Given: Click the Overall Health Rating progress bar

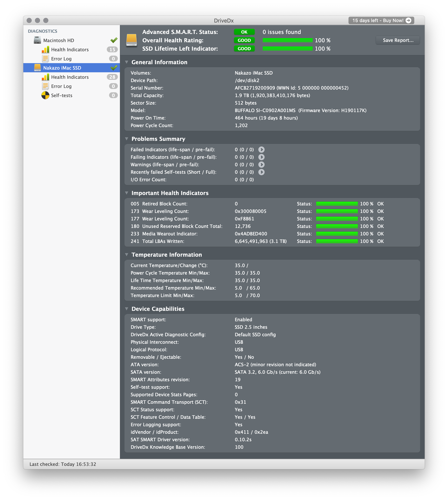Looking at the screenshot, I should tap(287, 40).
